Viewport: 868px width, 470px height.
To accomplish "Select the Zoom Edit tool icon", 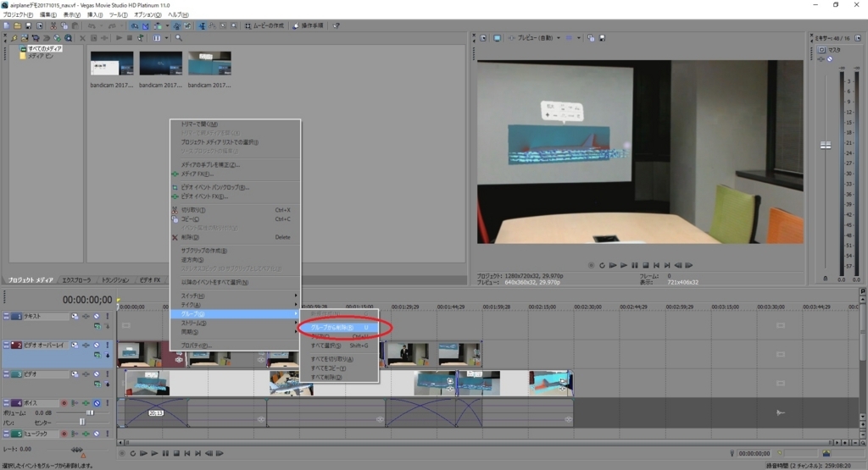I will click(x=234, y=25).
